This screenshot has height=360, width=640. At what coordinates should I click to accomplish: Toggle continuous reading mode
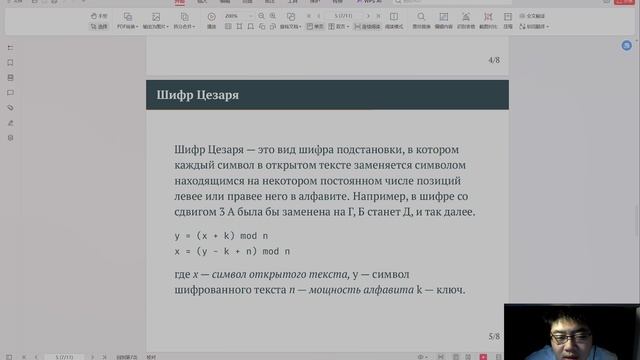point(367,27)
